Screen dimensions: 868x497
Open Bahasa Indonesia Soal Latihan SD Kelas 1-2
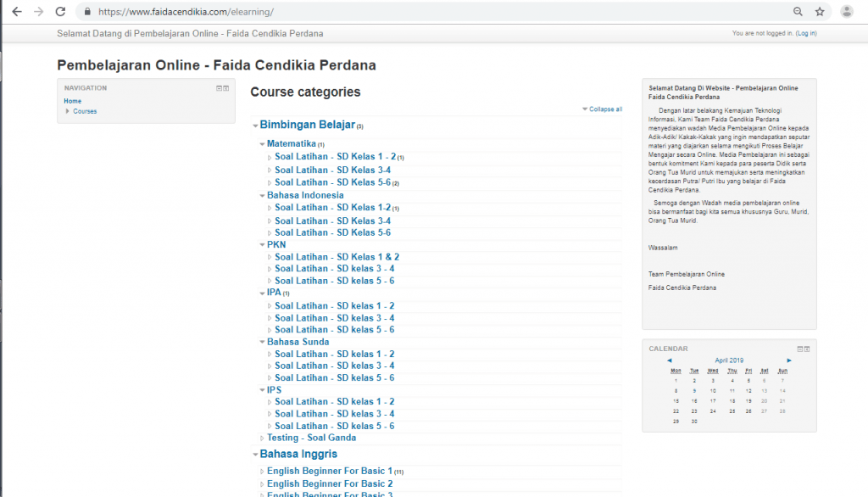tap(332, 207)
